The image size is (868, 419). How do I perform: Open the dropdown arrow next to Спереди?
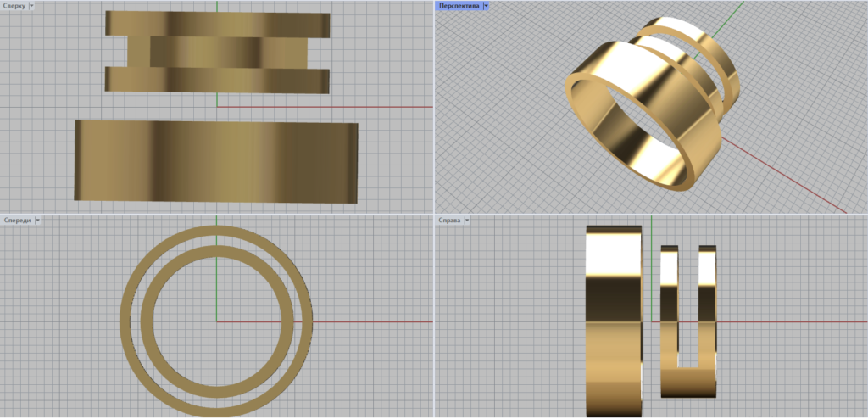click(x=38, y=220)
